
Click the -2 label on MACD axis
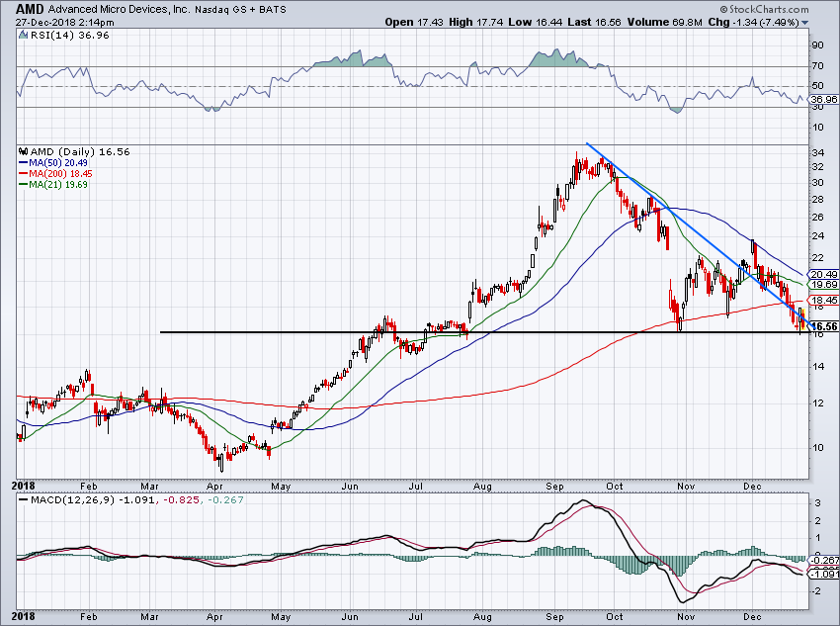(x=817, y=591)
